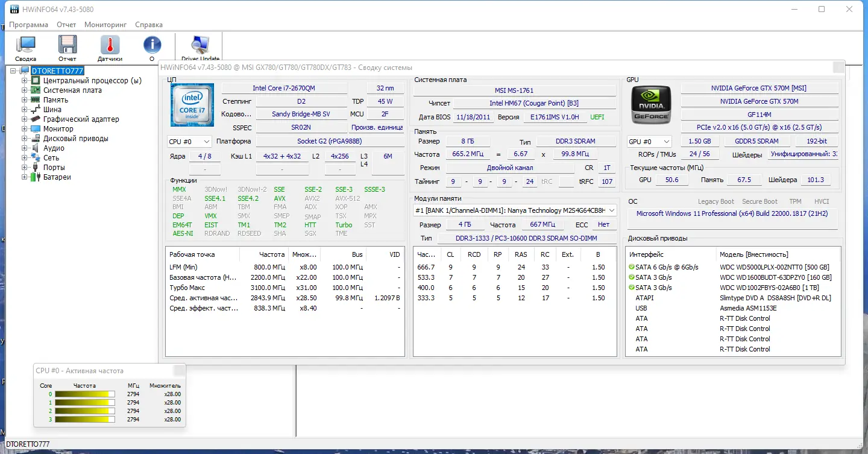Expand the Графический адаптер tree node
This screenshot has width=868, height=454.
pos(25,119)
